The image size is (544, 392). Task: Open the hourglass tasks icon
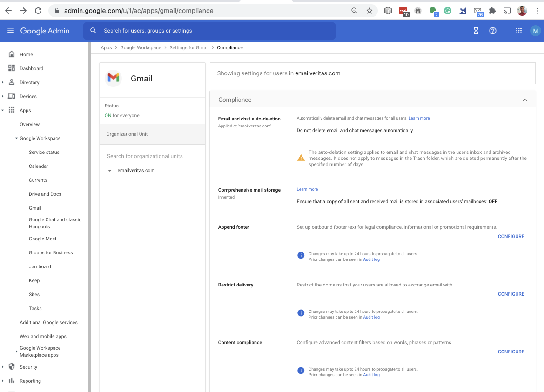tap(476, 31)
